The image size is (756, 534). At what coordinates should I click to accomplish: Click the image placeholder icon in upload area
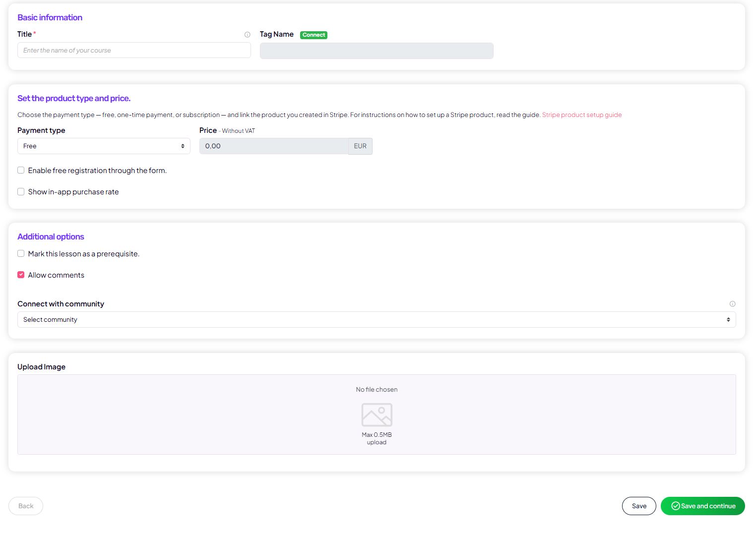(377, 415)
